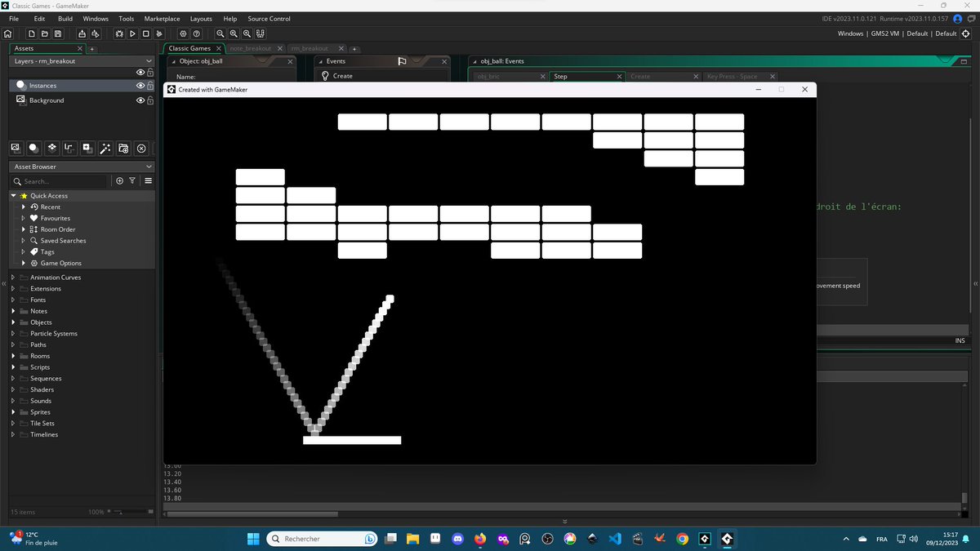Expand the Sprites folder
The width and height of the screenshot is (980, 551).
click(x=13, y=412)
